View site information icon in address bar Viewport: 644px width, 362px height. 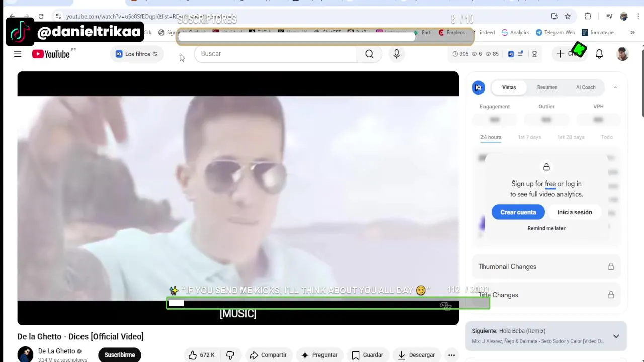pyautogui.click(x=58, y=16)
